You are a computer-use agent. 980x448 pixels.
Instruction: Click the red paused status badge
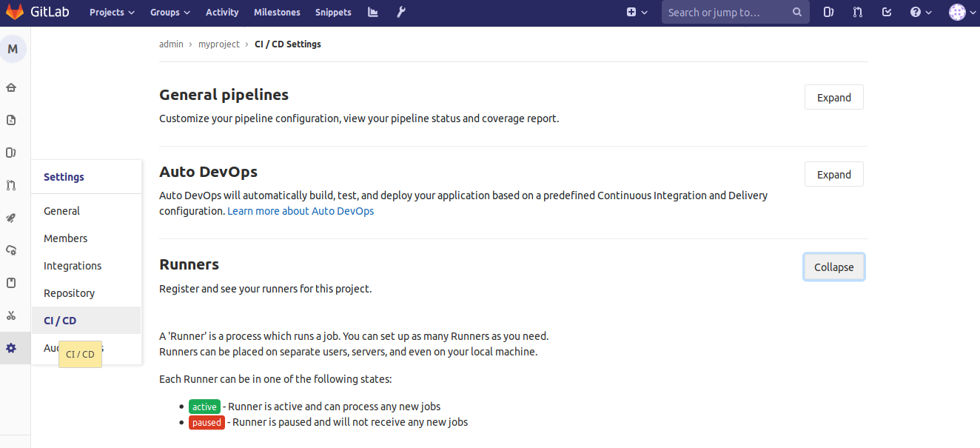(x=207, y=422)
